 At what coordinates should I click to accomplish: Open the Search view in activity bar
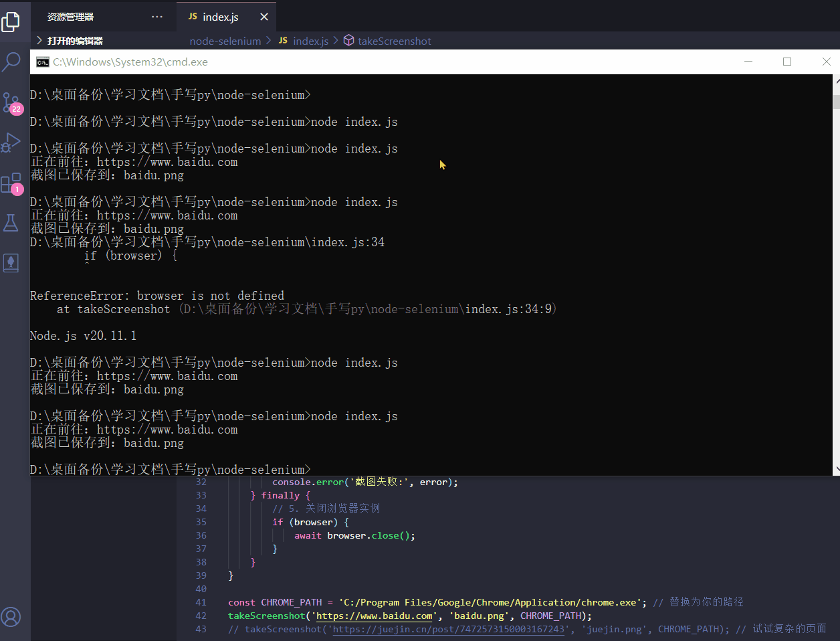click(x=11, y=62)
